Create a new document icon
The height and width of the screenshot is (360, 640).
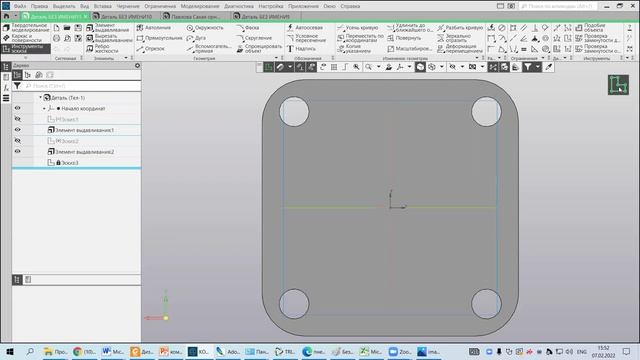pyautogui.click(x=56, y=28)
